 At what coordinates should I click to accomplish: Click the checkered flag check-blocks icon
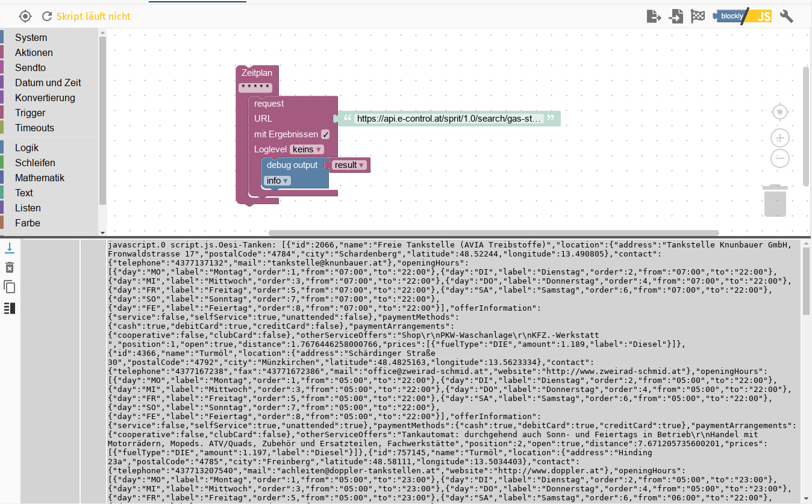pos(698,16)
